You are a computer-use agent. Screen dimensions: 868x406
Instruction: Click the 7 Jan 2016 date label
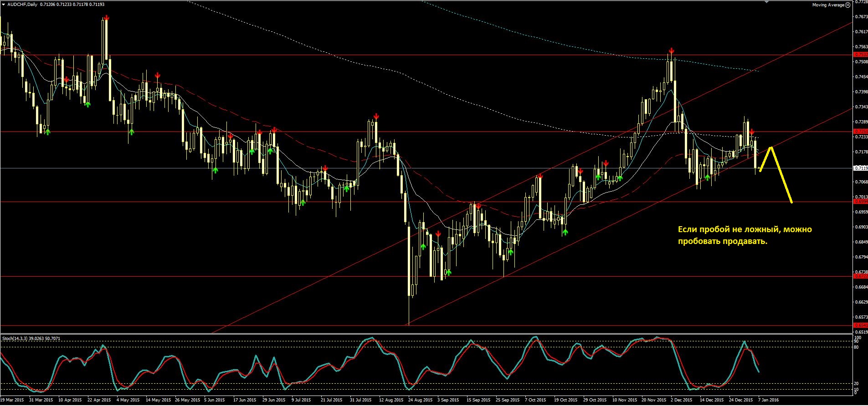coord(769,400)
